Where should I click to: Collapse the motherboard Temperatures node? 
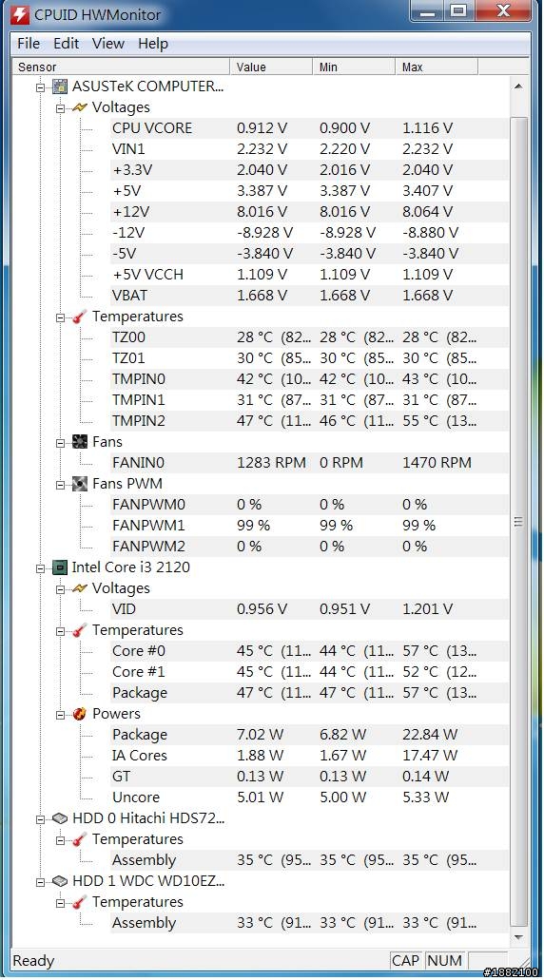pos(61,317)
